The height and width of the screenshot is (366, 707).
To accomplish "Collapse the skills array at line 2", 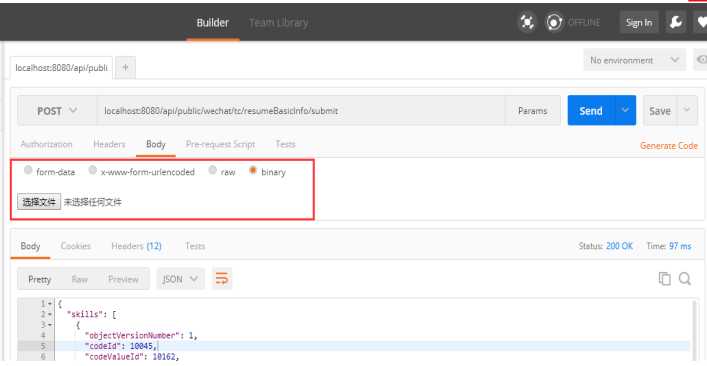I will coord(50,314).
